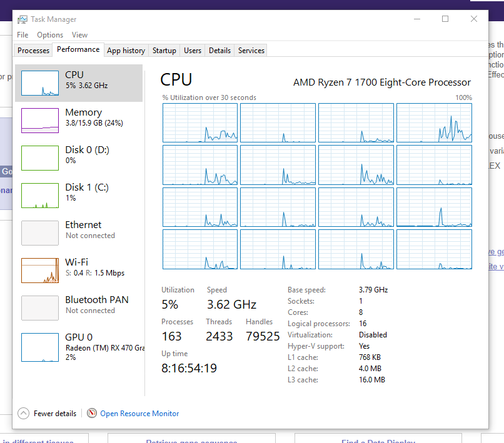Close the Task Manager window
Screen dimensions: 504x443
474,19
